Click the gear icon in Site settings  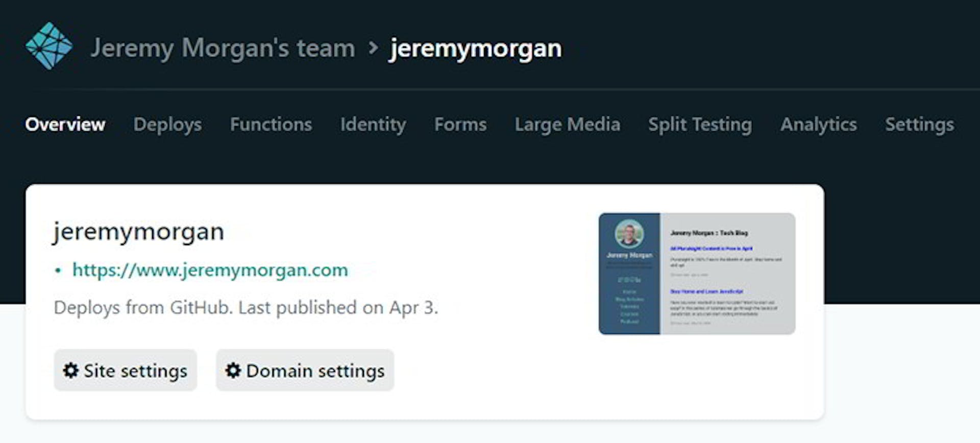[x=71, y=370]
